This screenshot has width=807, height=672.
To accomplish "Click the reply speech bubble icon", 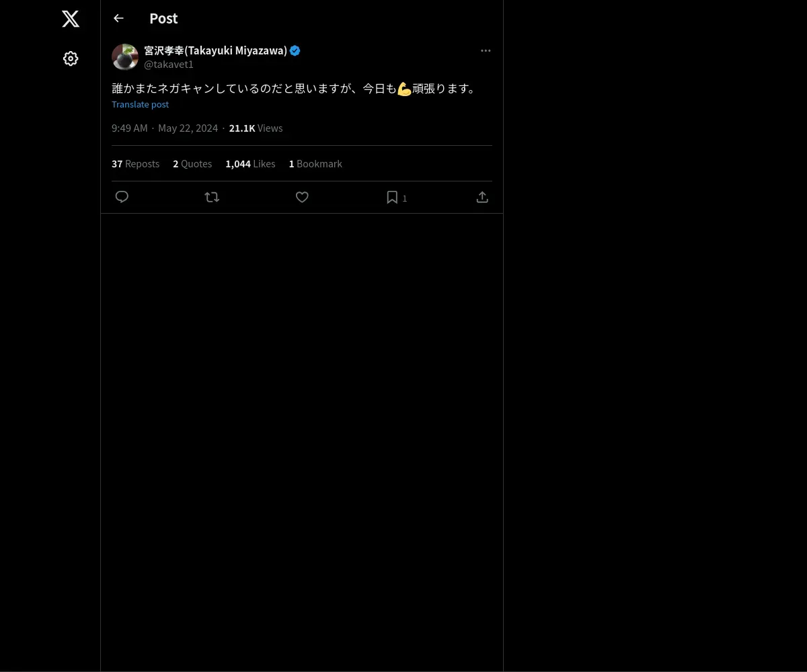I will click(x=122, y=197).
